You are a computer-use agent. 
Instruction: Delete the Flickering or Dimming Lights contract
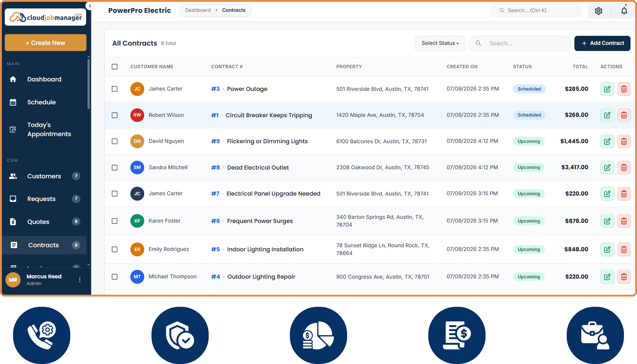(x=624, y=141)
